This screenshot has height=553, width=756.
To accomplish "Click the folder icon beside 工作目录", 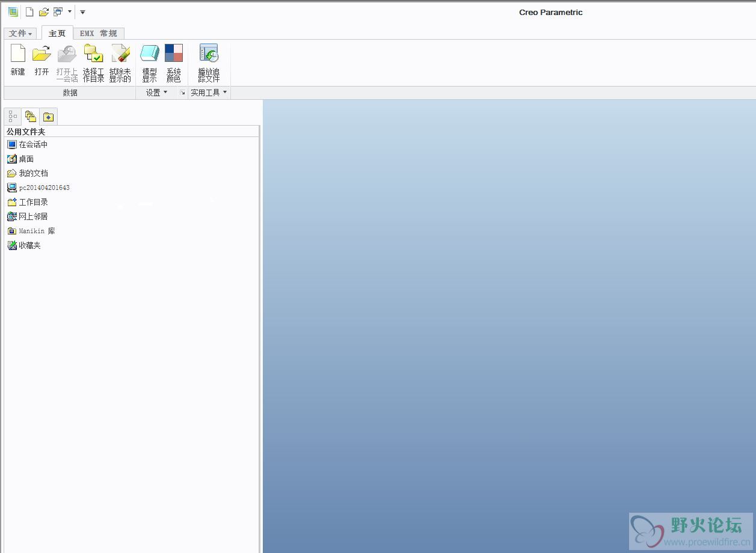I will point(12,202).
